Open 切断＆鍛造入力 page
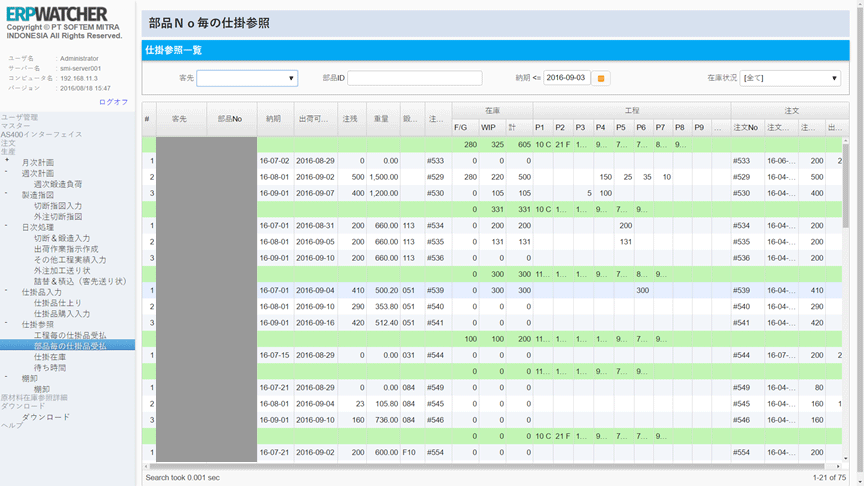 click(x=62, y=238)
